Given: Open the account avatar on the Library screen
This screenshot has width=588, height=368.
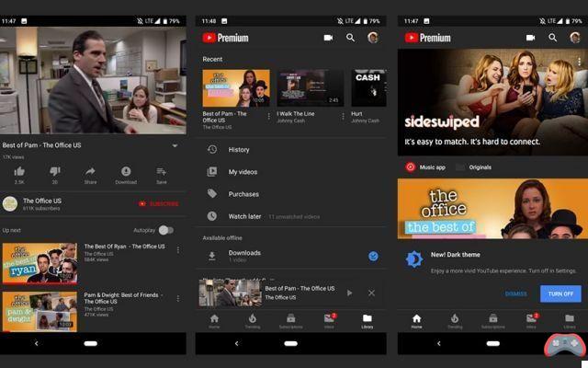Looking at the screenshot, I should click(373, 38).
